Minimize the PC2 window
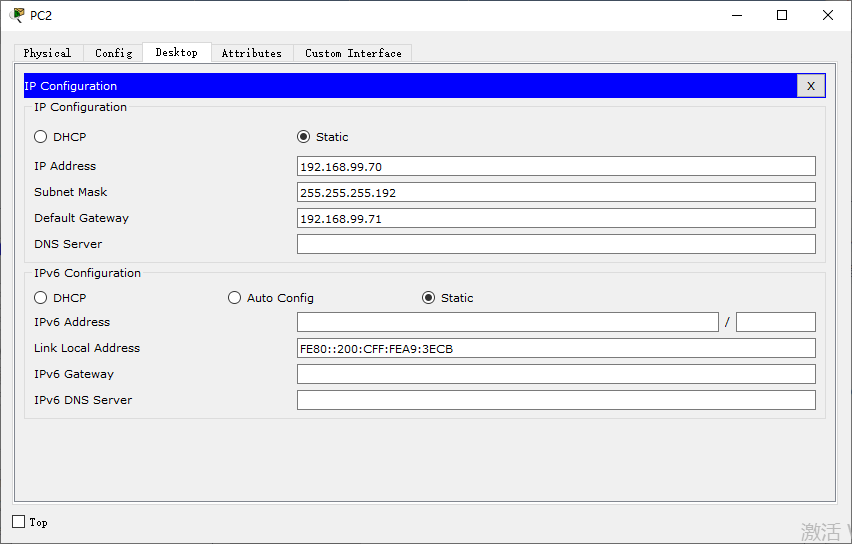 pos(737,15)
